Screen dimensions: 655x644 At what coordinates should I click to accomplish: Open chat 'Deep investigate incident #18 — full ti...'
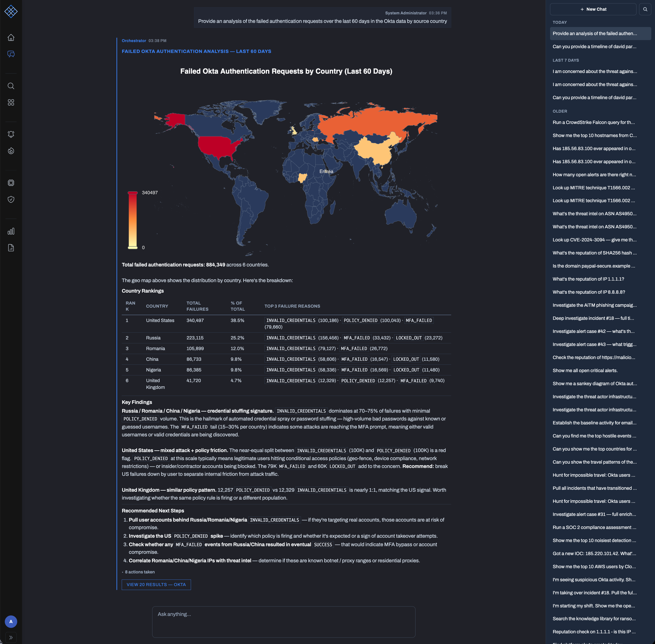600,319
